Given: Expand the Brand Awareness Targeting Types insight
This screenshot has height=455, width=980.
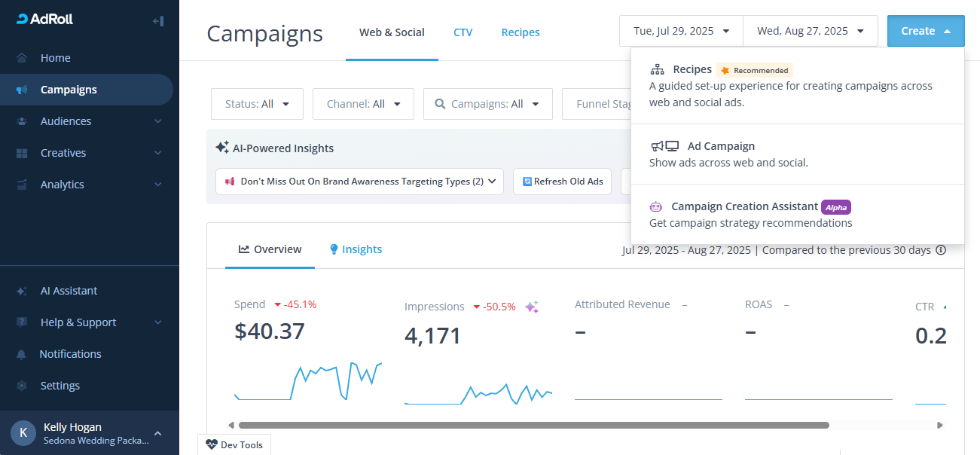Looking at the screenshot, I should (x=359, y=182).
